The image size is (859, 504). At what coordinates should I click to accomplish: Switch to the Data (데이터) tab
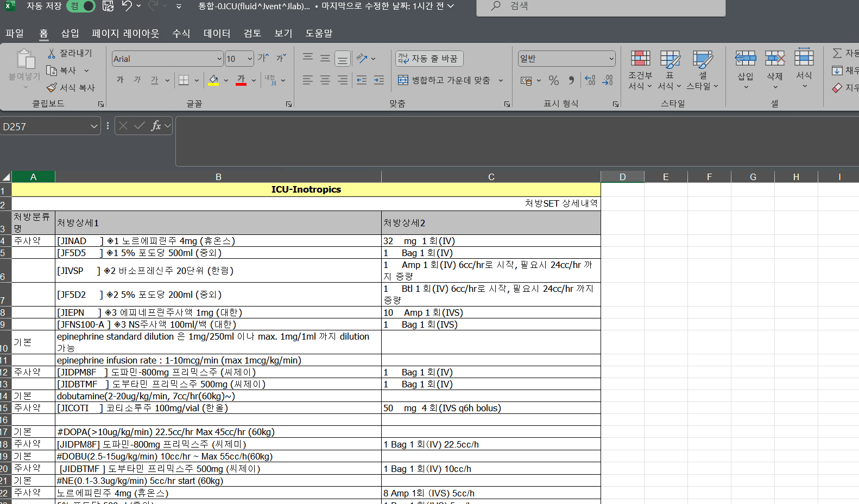click(217, 34)
